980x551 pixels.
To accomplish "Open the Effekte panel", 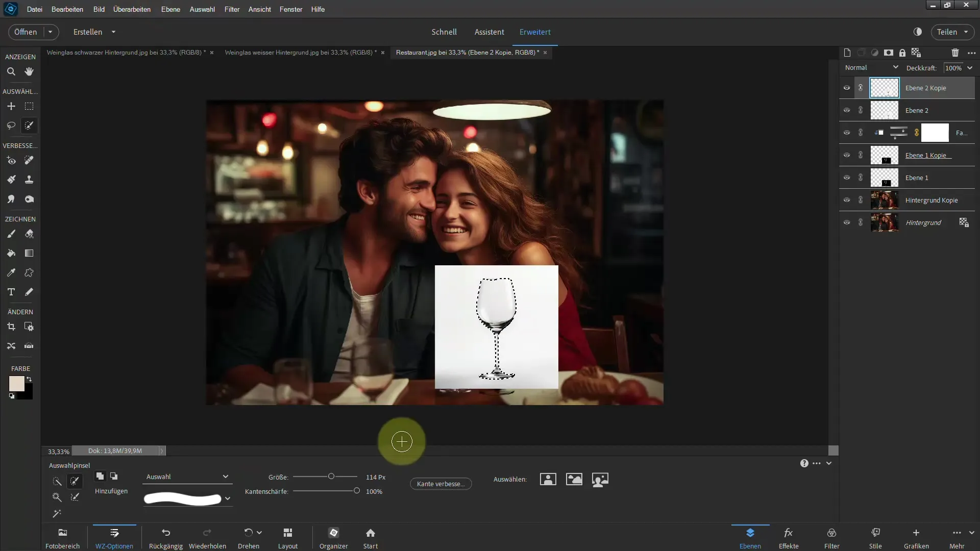I will (789, 538).
